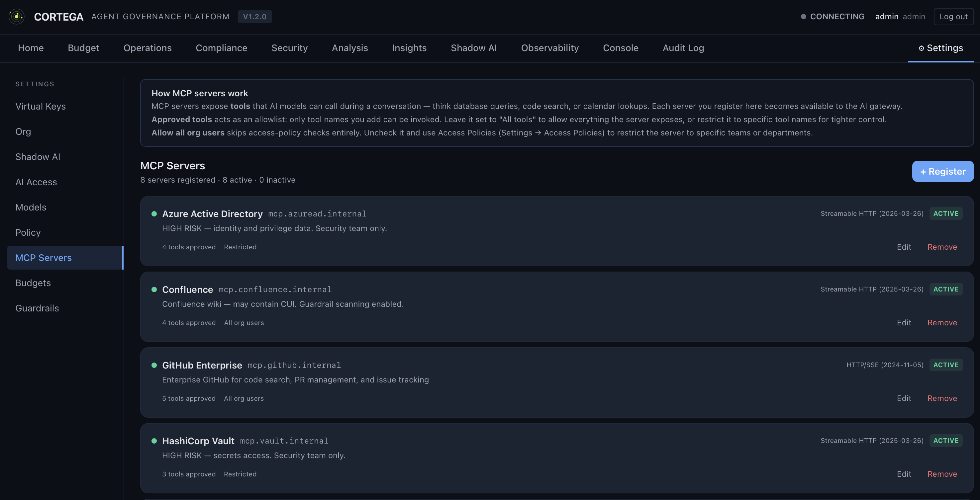Open the Analysis tab
This screenshot has width=980, height=500.
pos(350,48)
